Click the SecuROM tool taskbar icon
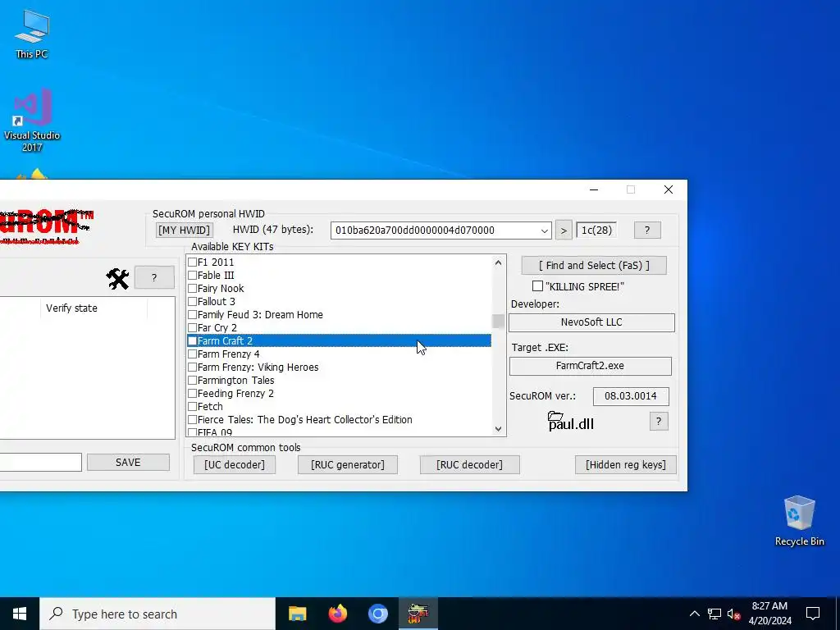 tap(418, 614)
